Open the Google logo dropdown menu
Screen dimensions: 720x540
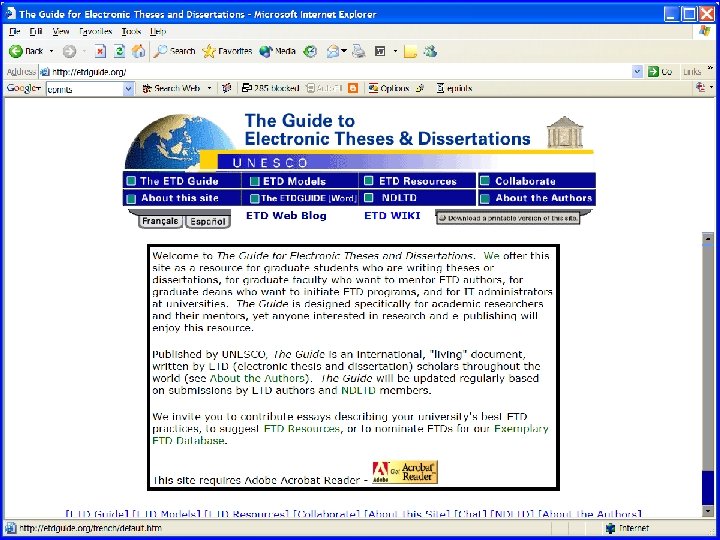tap(23, 88)
